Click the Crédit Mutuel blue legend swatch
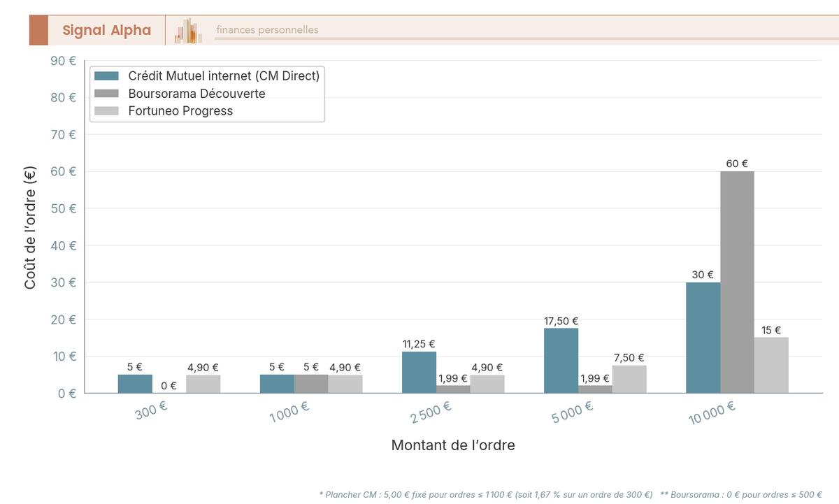Screen dimensions: 839x504 (107, 75)
